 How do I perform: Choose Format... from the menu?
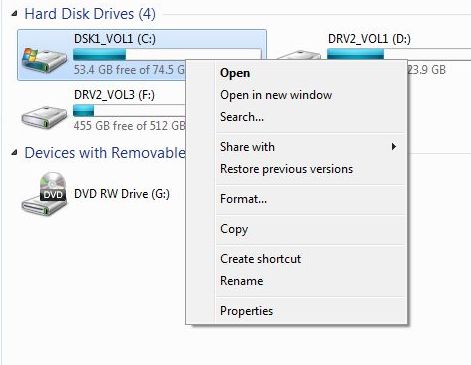coord(243,199)
